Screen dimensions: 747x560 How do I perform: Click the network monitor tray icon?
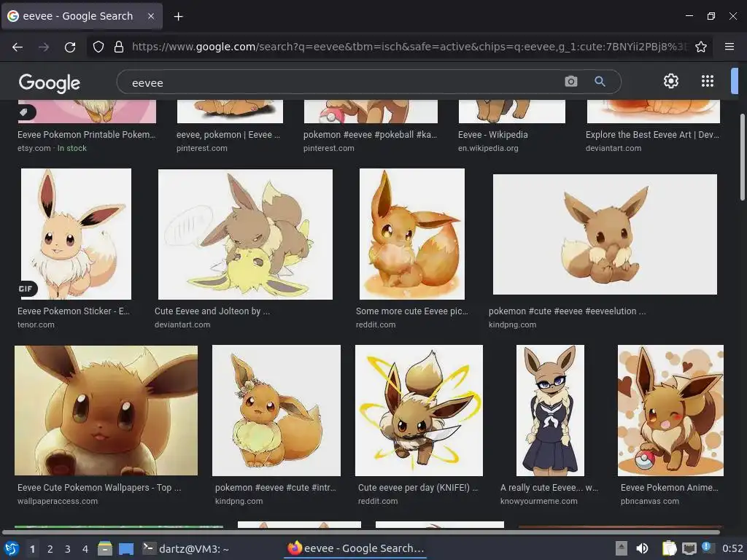pos(689,548)
